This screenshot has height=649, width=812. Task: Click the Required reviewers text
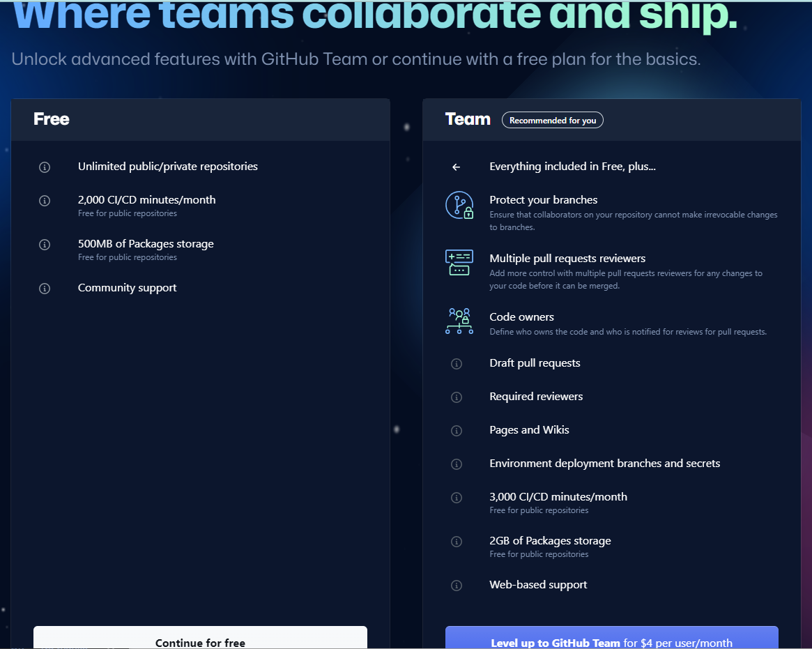[536, 397]
